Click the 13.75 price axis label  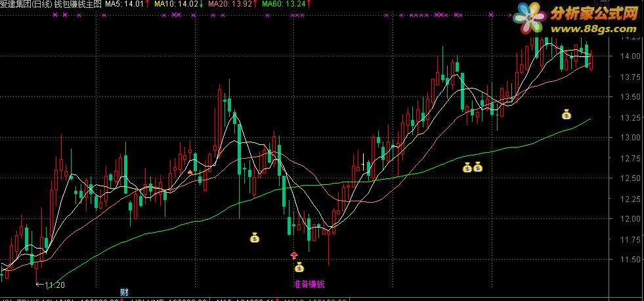[629, 77]
